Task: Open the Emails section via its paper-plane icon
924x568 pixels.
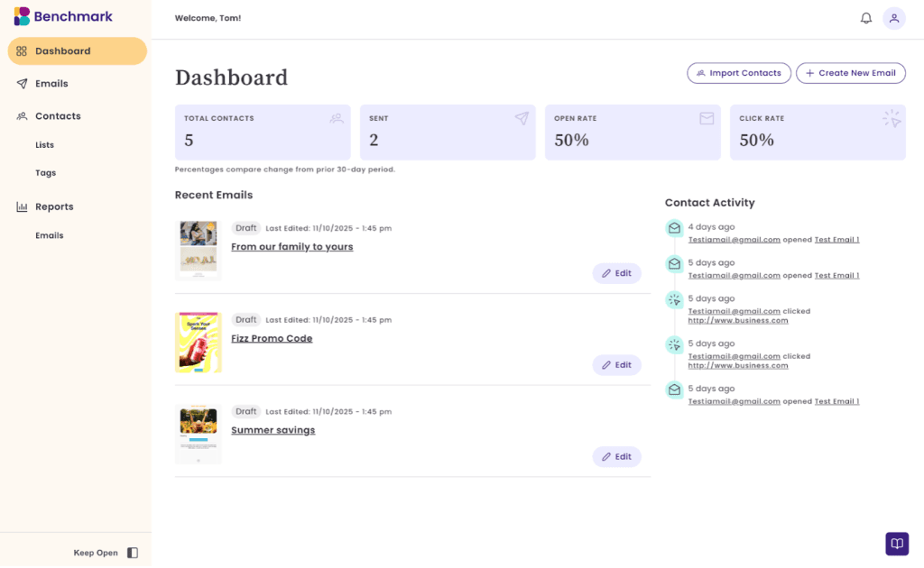Action: pyautogui.click(x=20, y=83)
